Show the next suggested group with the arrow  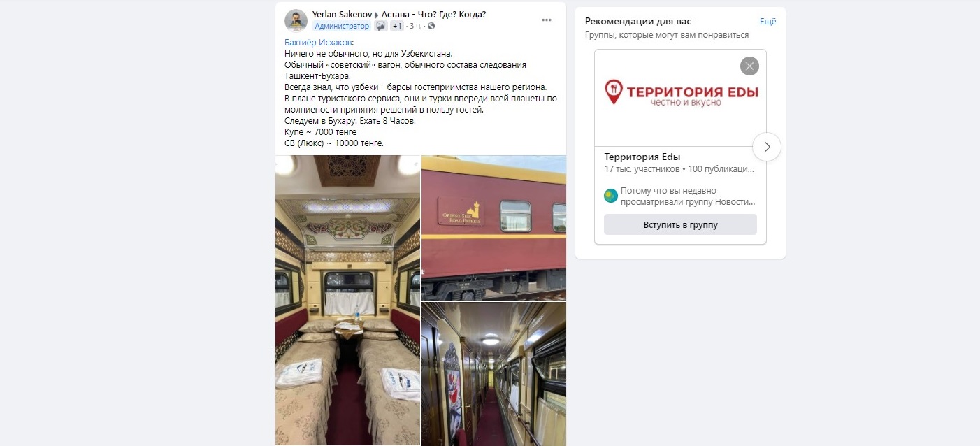click(767, 147)
